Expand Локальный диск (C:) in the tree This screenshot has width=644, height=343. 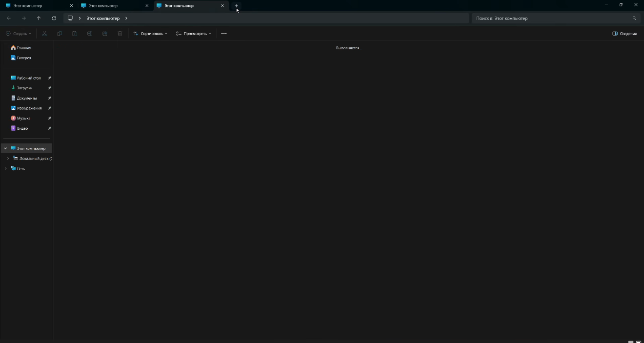8,158
